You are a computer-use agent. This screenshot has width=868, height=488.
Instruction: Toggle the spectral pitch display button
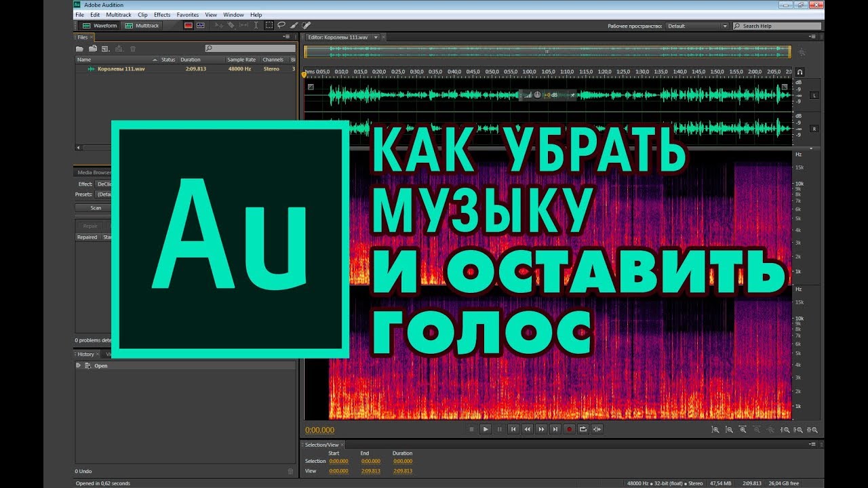201,26
